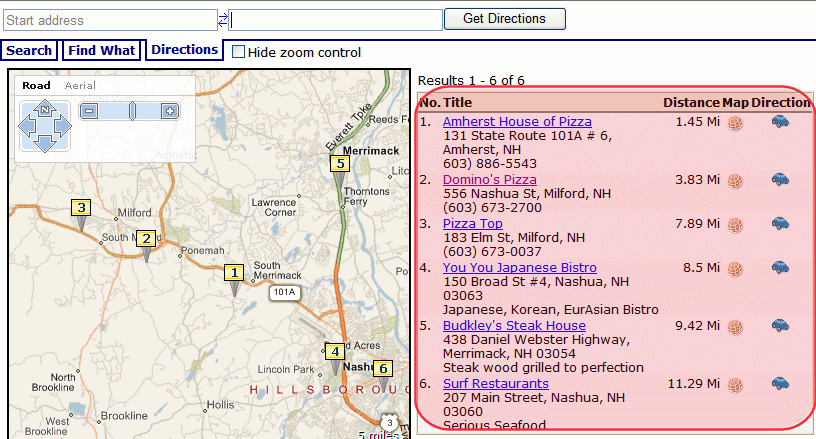
Task: Open the Domino's Pizza link
Action: [490, 179]
